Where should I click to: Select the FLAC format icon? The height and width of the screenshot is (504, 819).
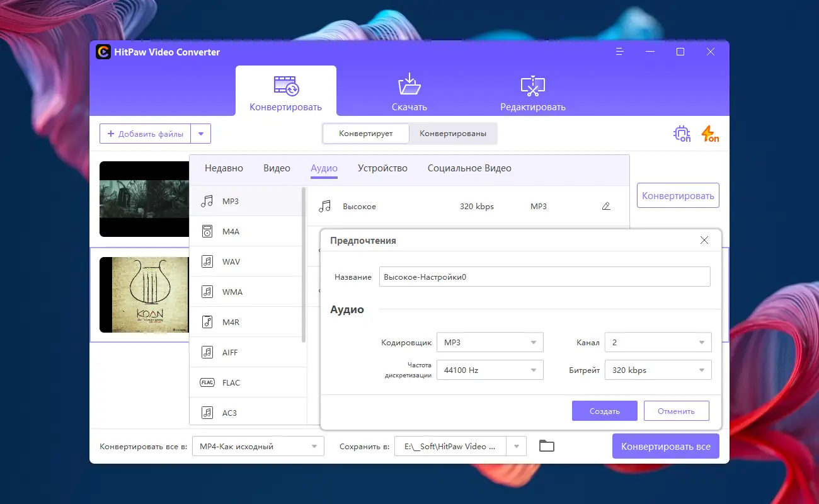(207, 383)
